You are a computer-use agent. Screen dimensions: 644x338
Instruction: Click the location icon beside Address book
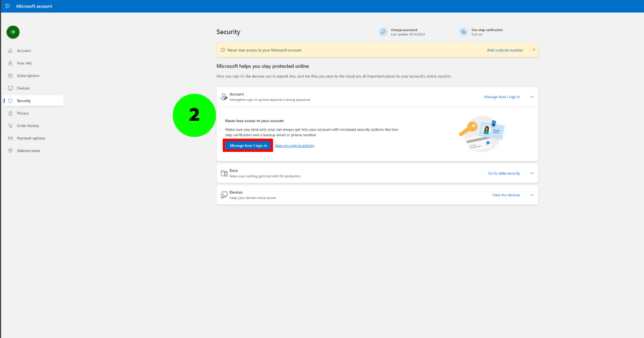point(10,151)
